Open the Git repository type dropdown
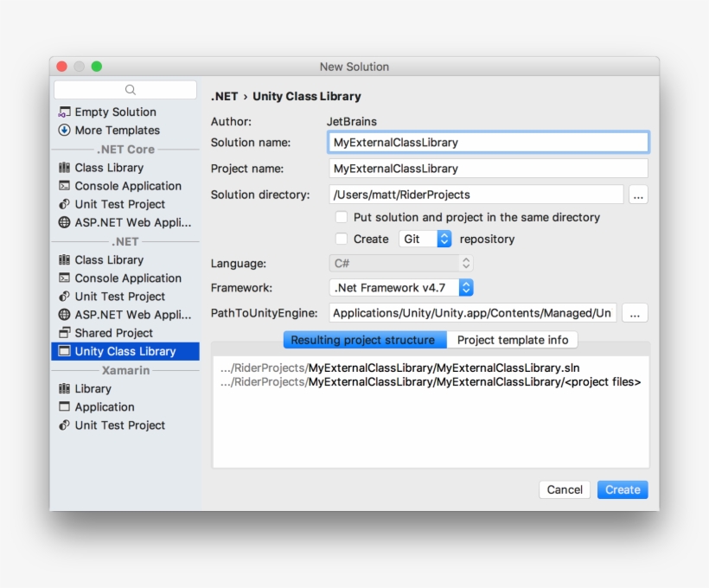The width and height of the screenshot is (709, 588). pyautogui.click(x=425, y=239)
